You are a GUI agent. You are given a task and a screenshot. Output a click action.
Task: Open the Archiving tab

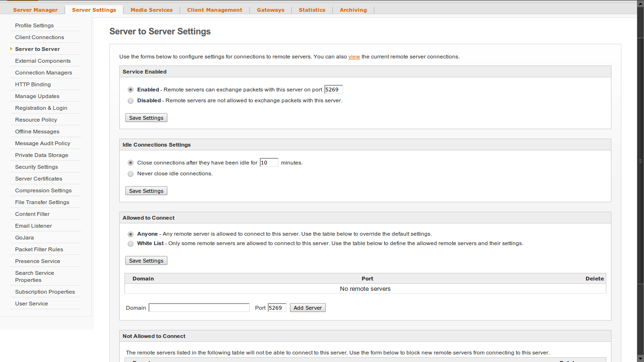(353, 9)
